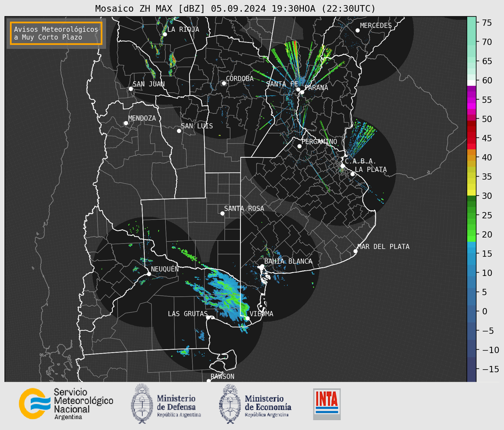504x430 pixels.
Task: Click the "RAWSON" city label
Action: pyautogui.click(x=223, y=376)
